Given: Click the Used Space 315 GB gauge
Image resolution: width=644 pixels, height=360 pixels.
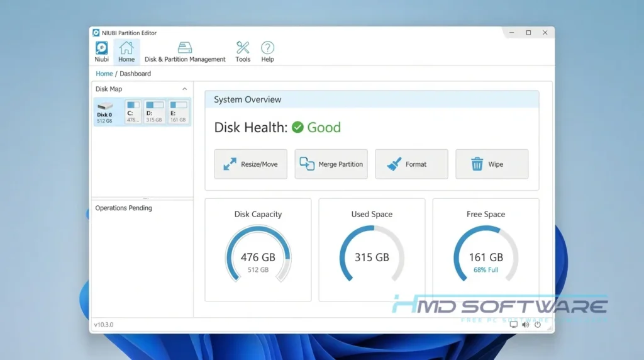Looking at the screenshot, I should [372, 255].
